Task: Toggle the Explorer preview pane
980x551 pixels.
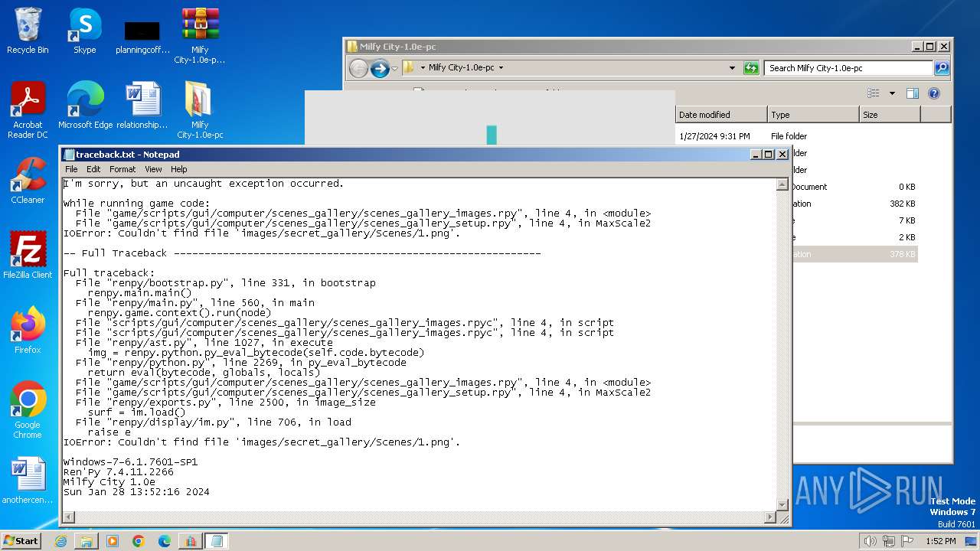Action: click(x=913, y=93)
